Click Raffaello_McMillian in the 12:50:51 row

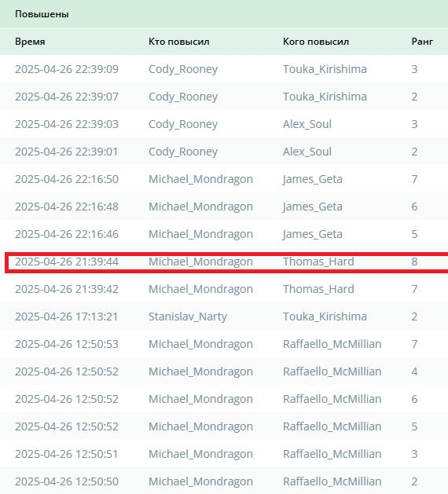[x=332, y=454]
